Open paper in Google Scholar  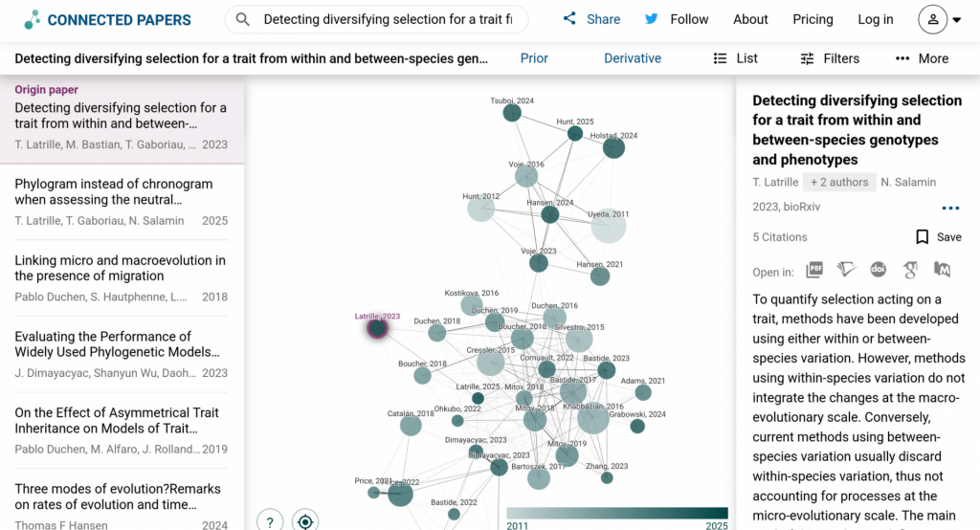tap(910, 271)
